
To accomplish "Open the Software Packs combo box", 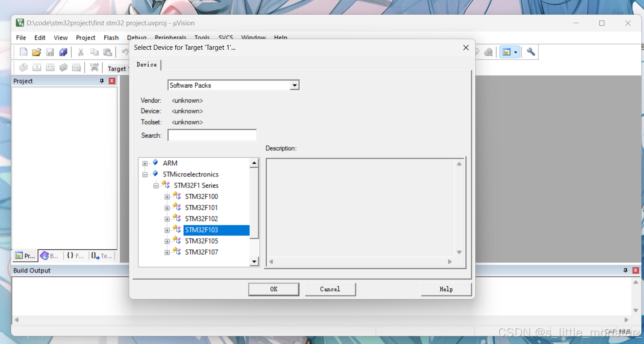I will point(295,85).
